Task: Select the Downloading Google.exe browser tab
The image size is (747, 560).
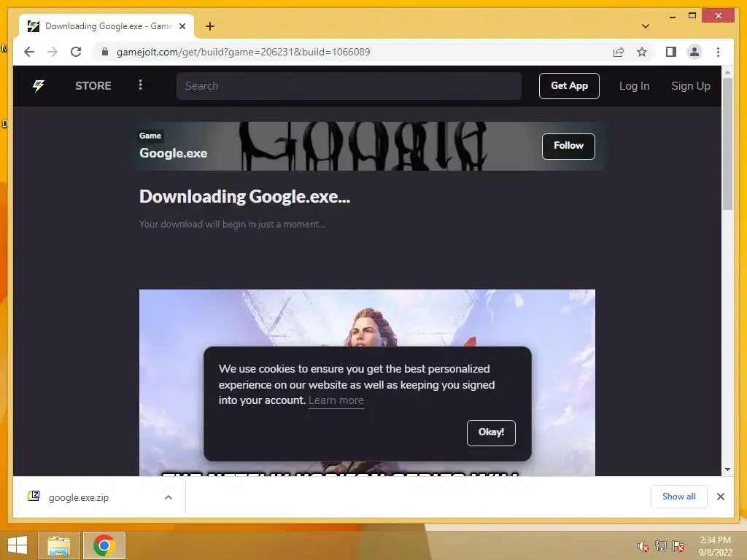Action: tap(107, 26)
